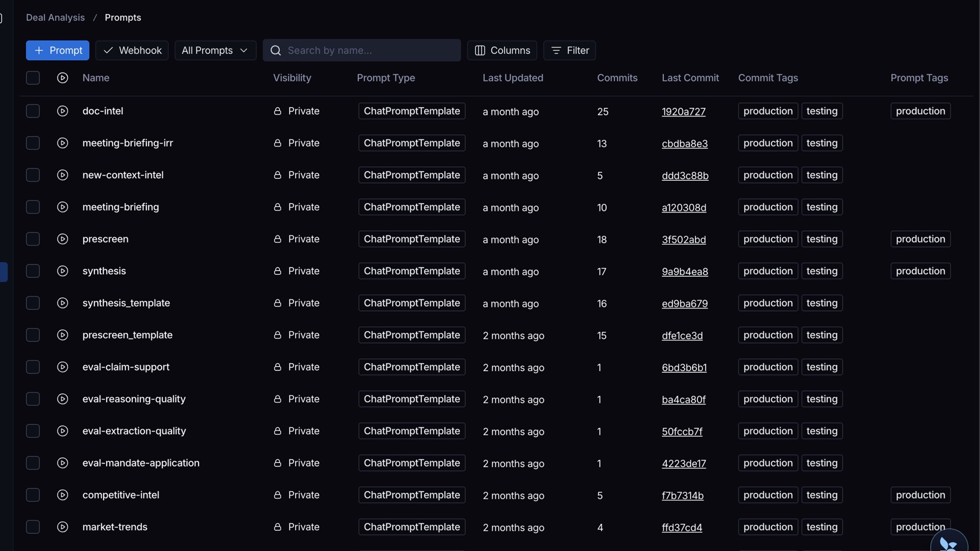Click play icon beside prescreen
This screenshot has height=551, width=980.
[x=62, y=239]
